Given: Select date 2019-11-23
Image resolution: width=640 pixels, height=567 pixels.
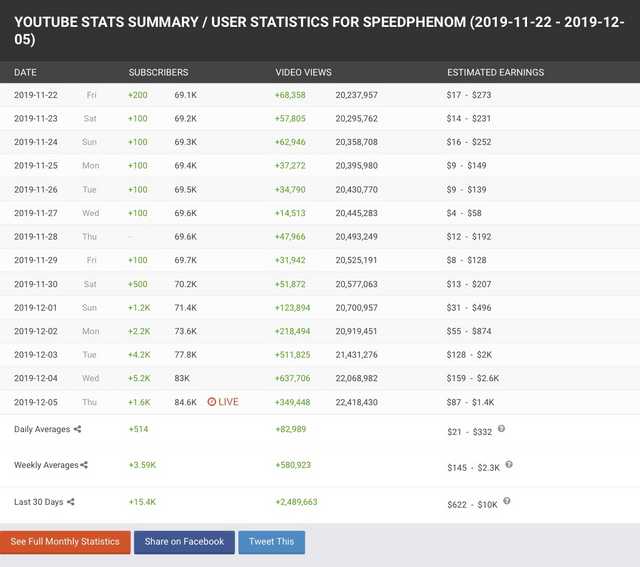Looking at the screenshot, I should 36,119.
